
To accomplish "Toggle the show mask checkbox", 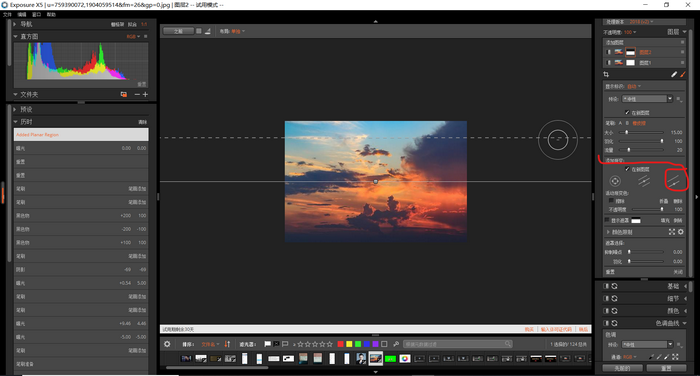I will 607,220.
